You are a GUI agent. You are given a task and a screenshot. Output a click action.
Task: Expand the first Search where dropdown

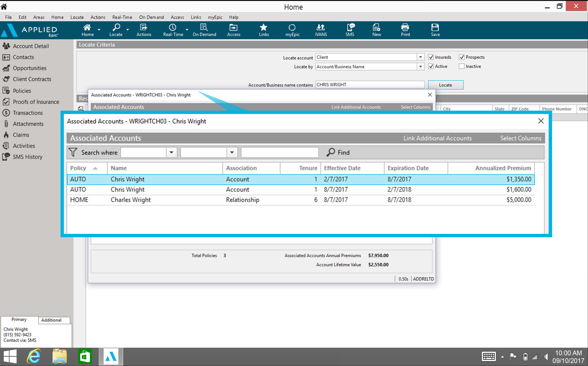pyautogui.click(x=171, y=152)
